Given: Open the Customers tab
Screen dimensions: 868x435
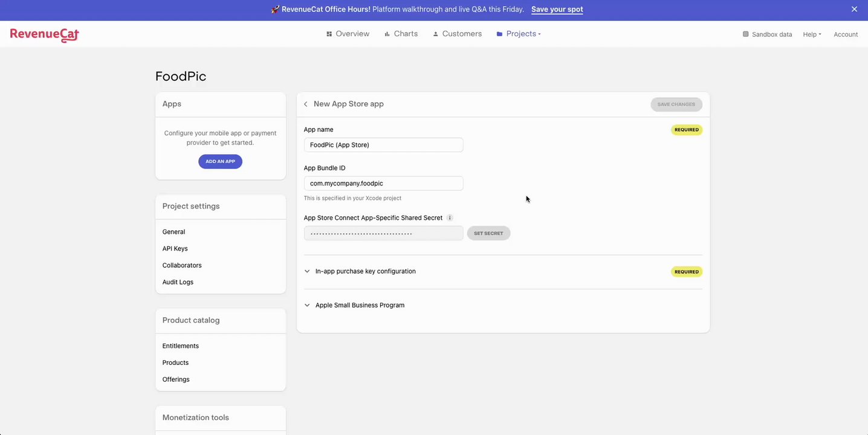Looking at the screenshot, I should (x=457, y=34).
